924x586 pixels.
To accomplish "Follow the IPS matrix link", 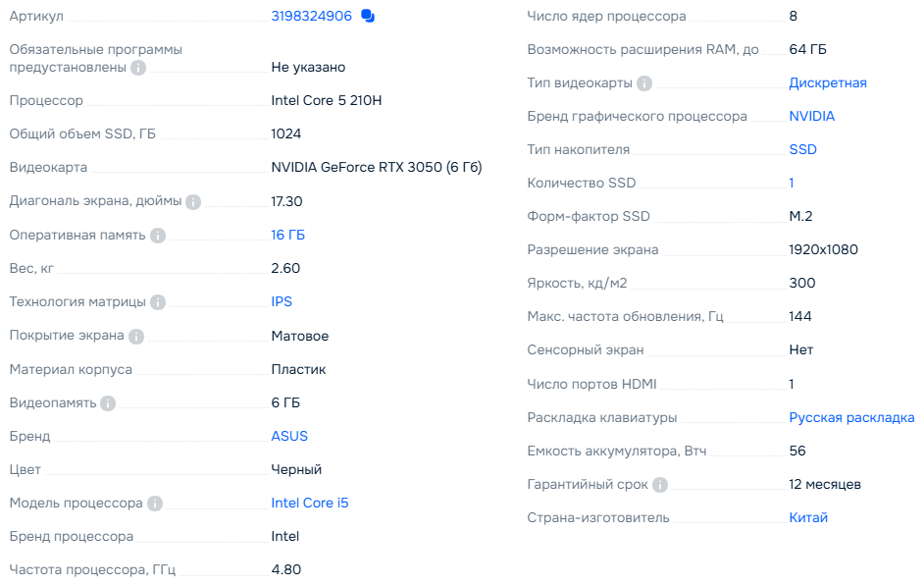I will 282,301.
